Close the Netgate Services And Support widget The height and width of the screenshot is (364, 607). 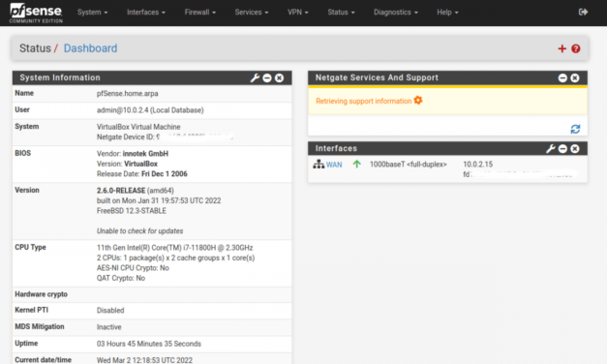coord(575,78)
